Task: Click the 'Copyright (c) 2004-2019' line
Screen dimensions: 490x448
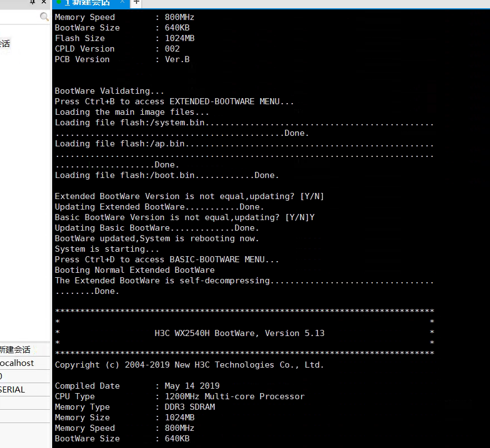Action: (x=189, y=365)
